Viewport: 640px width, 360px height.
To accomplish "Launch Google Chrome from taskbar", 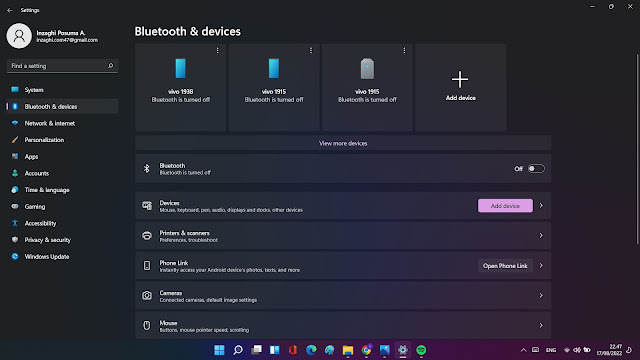I will tap(367, 350).
